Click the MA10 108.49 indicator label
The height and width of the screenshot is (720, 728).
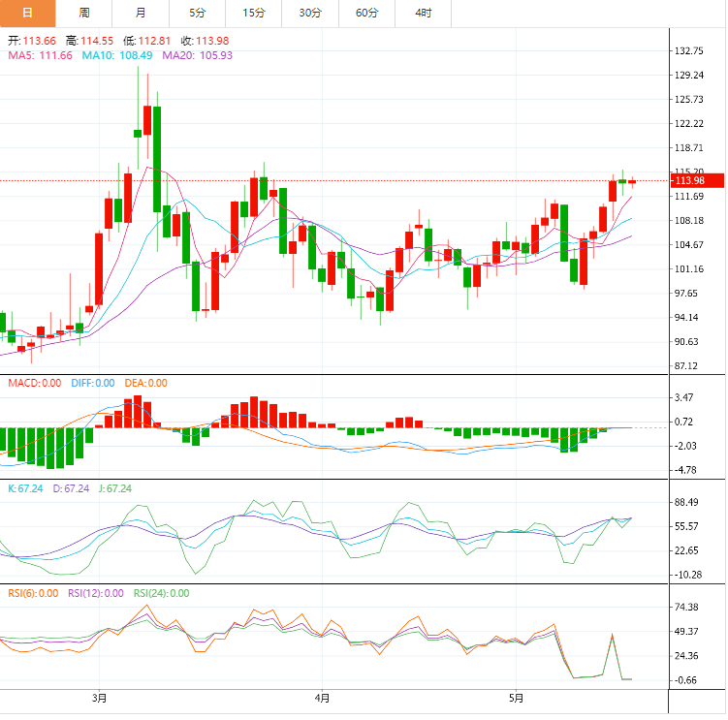click(117, 55)
